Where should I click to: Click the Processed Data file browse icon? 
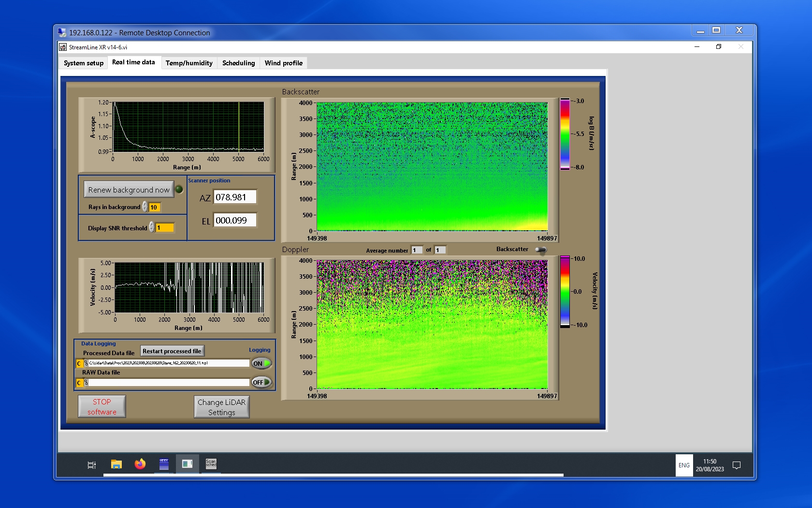click(86, 363)
